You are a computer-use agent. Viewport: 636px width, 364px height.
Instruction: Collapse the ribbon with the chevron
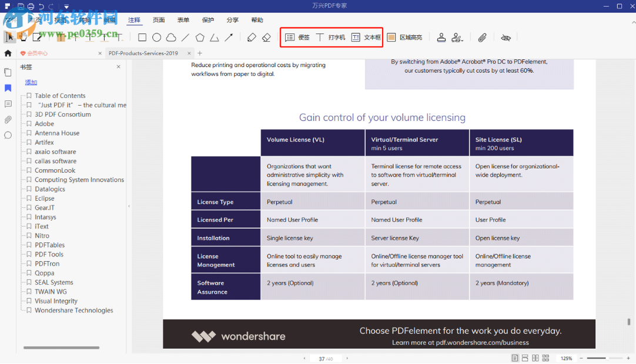coord(633,23)
